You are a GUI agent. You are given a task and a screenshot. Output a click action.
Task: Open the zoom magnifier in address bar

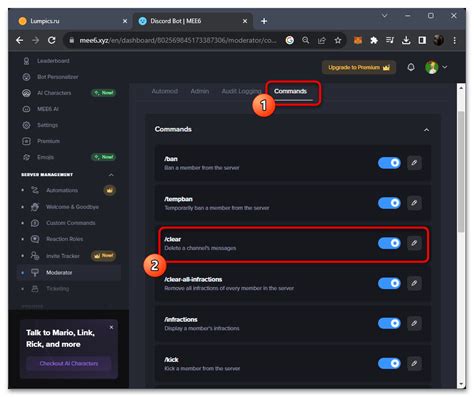point(305,40)
